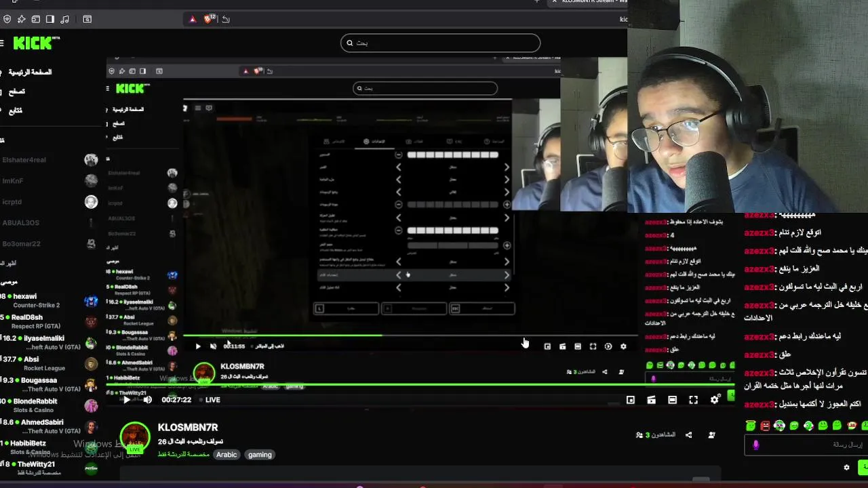
Task: Toggle theater mode on outer player
Action: pyautogui.click(x=673, y=400)
